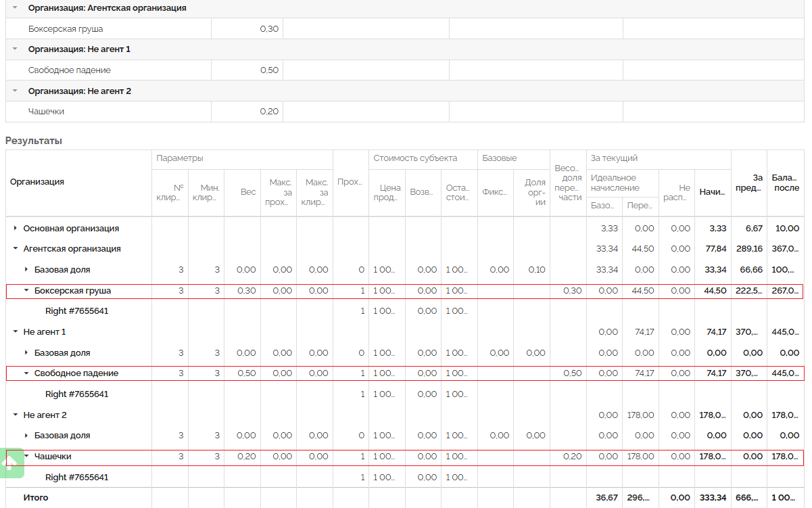Screen dimensions: 812x508
Task: Click the 0,20 value for Чашечки in the top table
Action: point(268,112)
